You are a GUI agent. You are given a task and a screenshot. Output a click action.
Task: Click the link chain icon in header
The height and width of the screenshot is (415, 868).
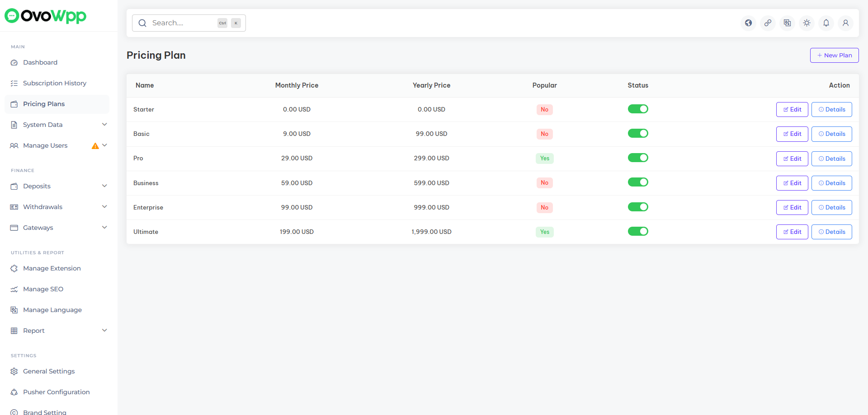pos(768,23)
